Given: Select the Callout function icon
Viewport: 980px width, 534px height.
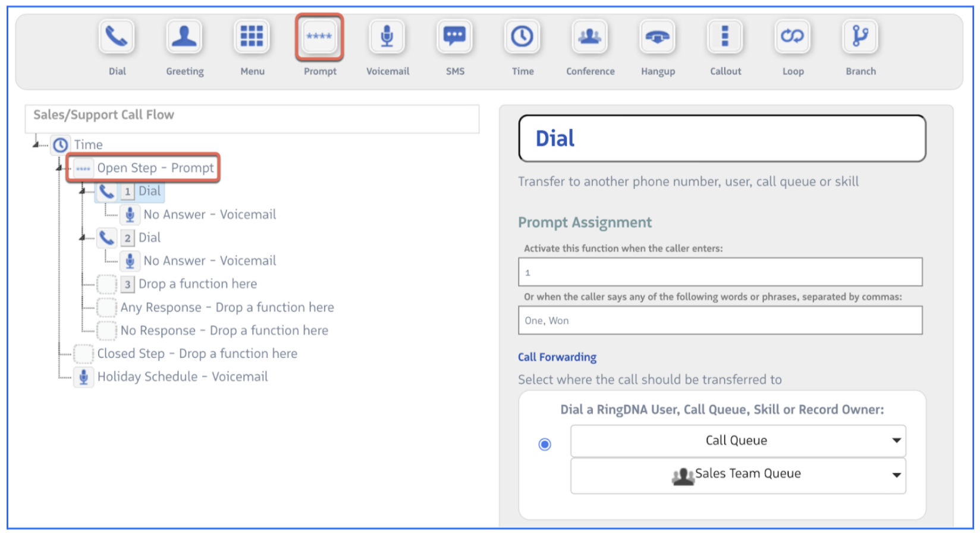Looking at the screenshot, I should [x=725, y=37].
